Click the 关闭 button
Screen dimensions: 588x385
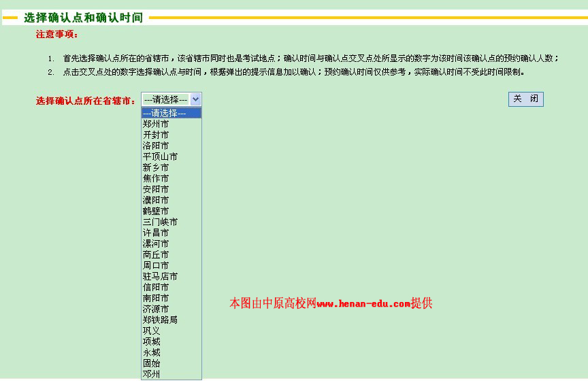point(525,99)
